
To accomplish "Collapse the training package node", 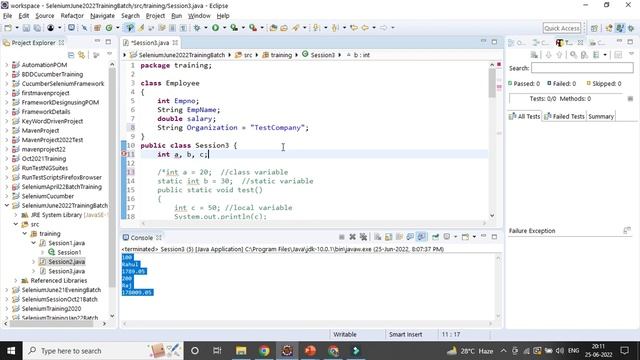I will click(x=25, y=234).
